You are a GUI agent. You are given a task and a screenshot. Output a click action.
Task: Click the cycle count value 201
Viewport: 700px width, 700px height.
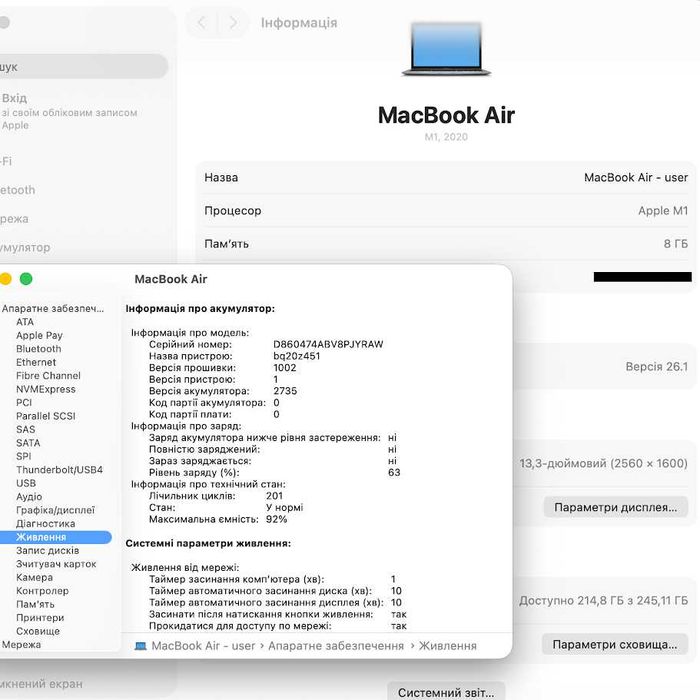tap(274, 496)
